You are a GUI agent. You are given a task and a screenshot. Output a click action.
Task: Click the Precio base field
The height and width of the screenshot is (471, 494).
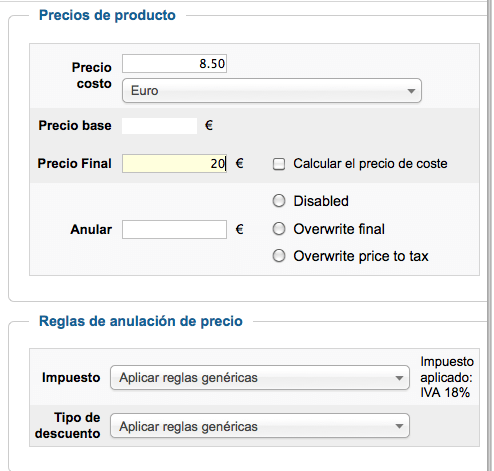[x=159, y=126]
